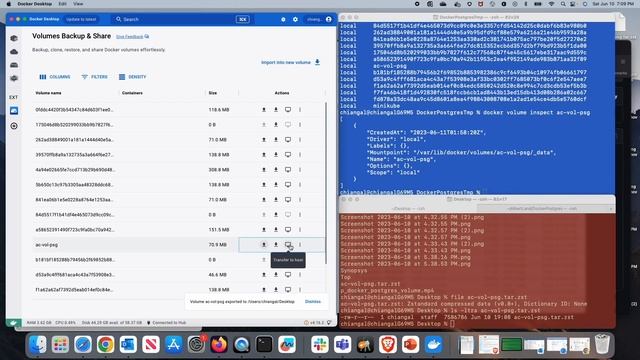The height and width of the screenshot is (360, 640).
Task: Export the 118.6 MB first volume
Action: tap(264, 110)
